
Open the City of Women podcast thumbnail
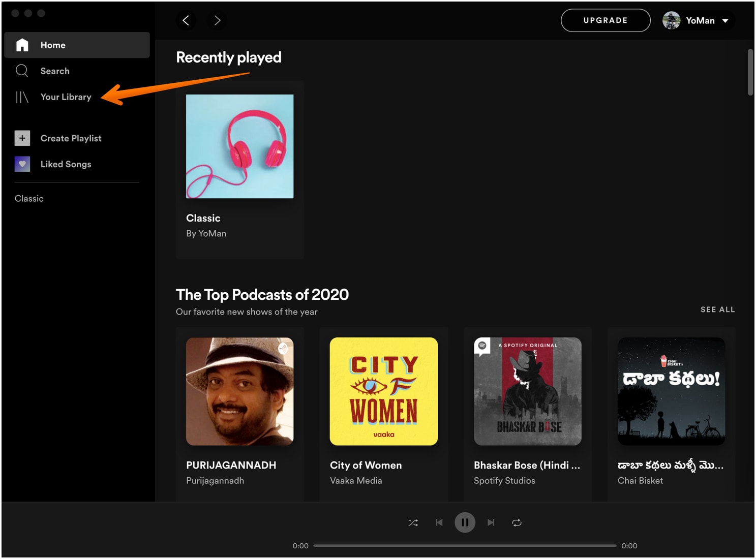pyautogui.click(x=383, y=391)
